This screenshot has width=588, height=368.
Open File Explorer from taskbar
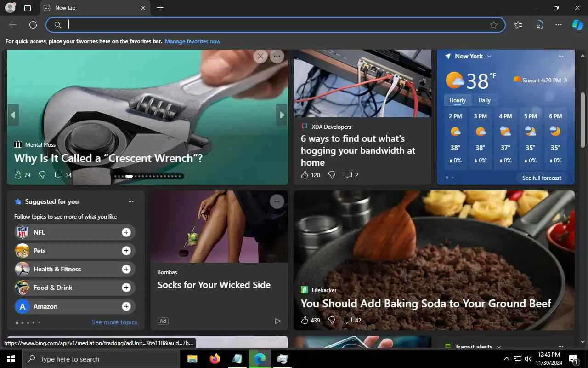(x=192, y=359)
